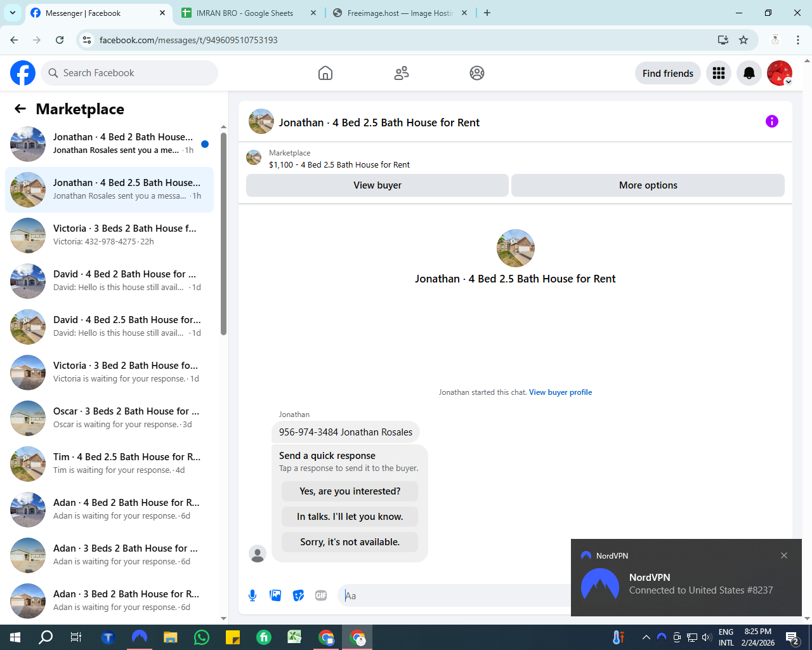Open the account profile picture menu
Screen dimensions: 812x650
pyautogui.click(x=780, y=73)
